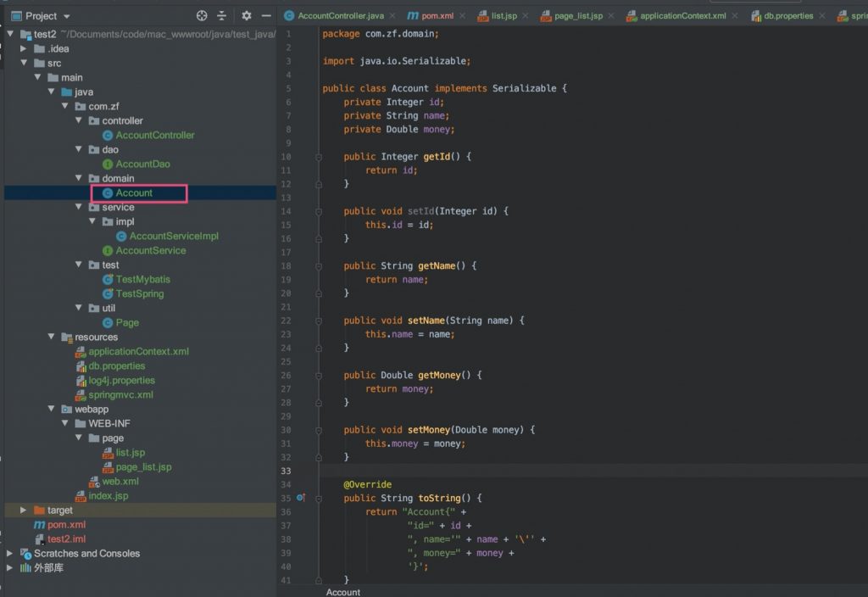
Task: Close the AccountController.java tab
Action: pos(392,16)
